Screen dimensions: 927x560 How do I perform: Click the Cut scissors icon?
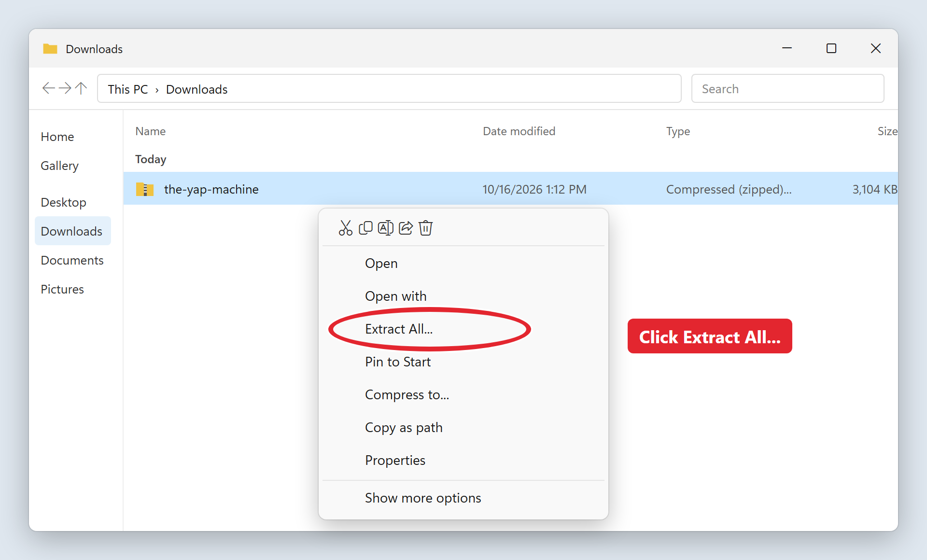click(x=345, y=228)
